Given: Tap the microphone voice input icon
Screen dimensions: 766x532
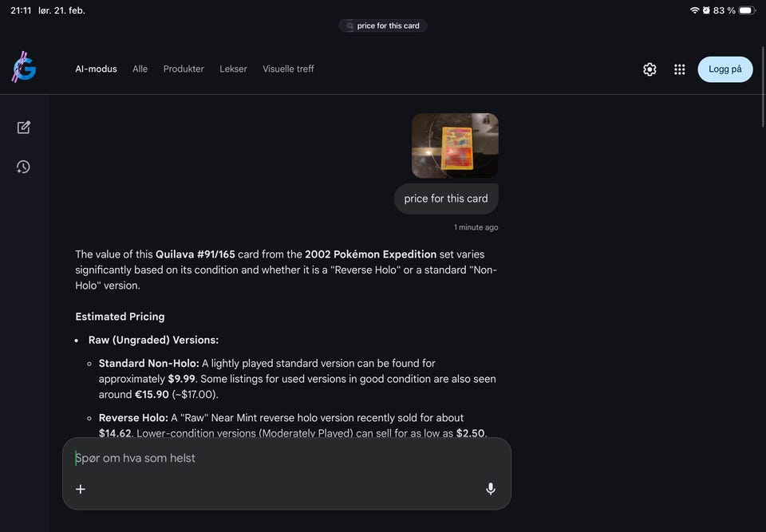Looking at the screenshot, I should (491, 488).
